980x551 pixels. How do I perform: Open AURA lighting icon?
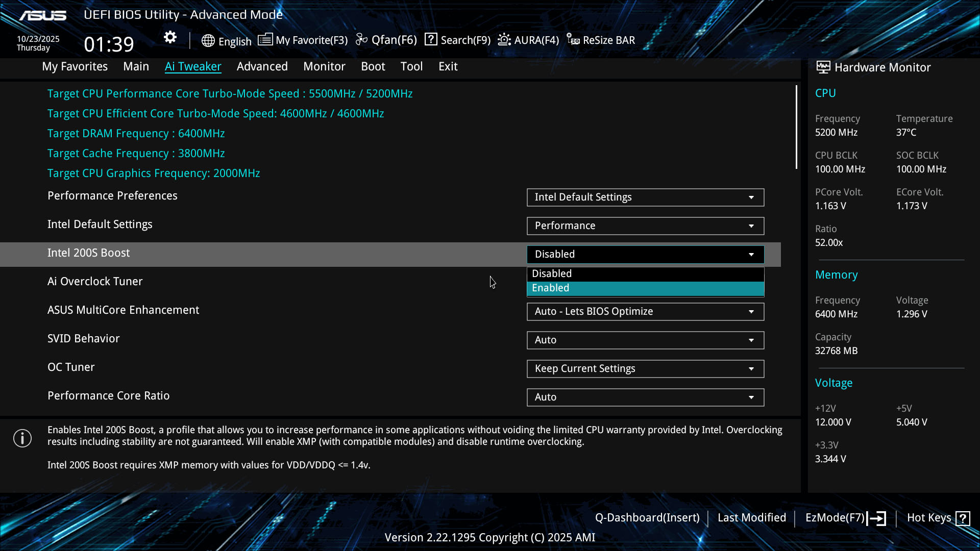point(504,40)
